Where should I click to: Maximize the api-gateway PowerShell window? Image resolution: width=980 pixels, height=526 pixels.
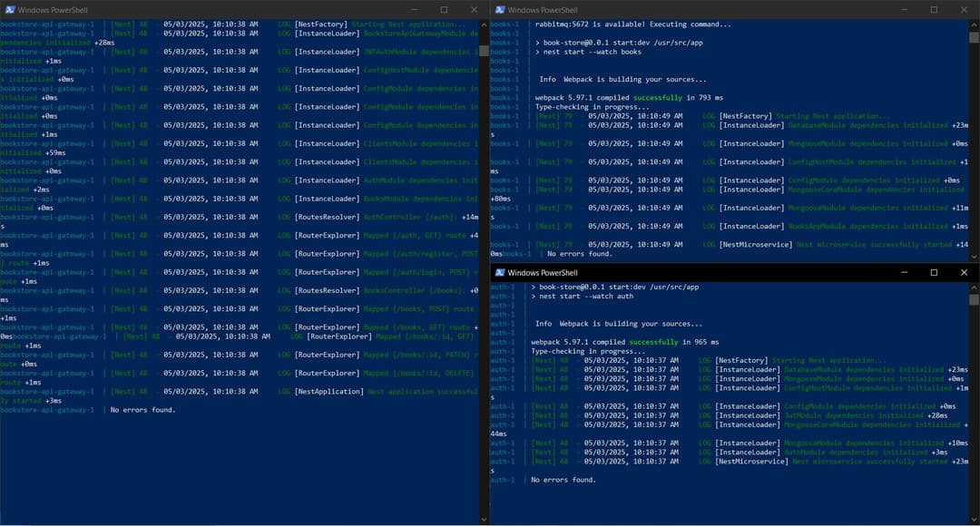click(444, 9)
